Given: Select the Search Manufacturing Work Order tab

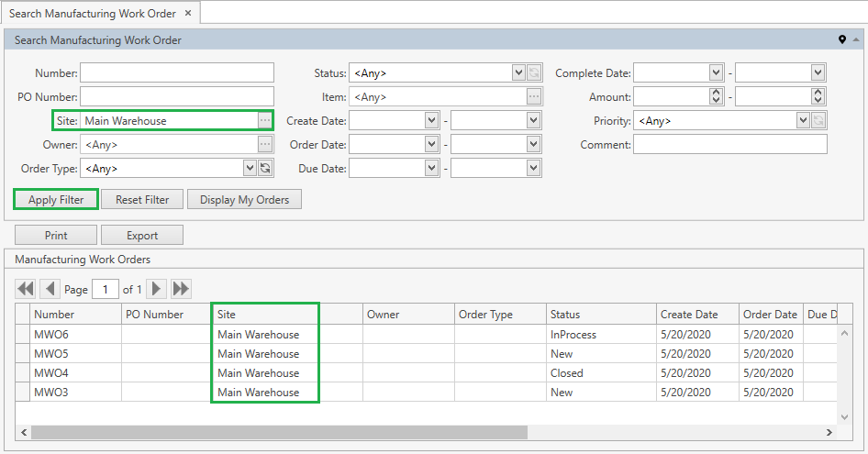Looking at the screenshot, I should 92,13.
